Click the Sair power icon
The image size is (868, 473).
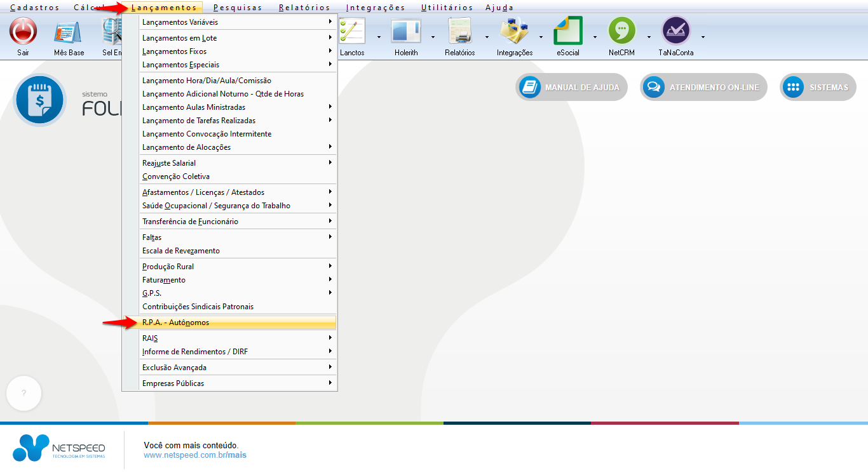[x=24, y=31]
